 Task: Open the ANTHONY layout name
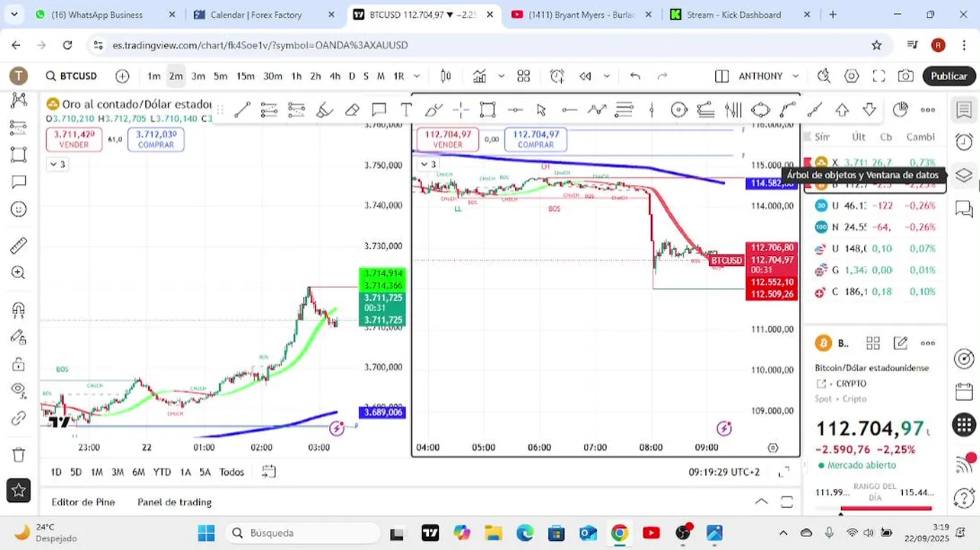point(760,76)
